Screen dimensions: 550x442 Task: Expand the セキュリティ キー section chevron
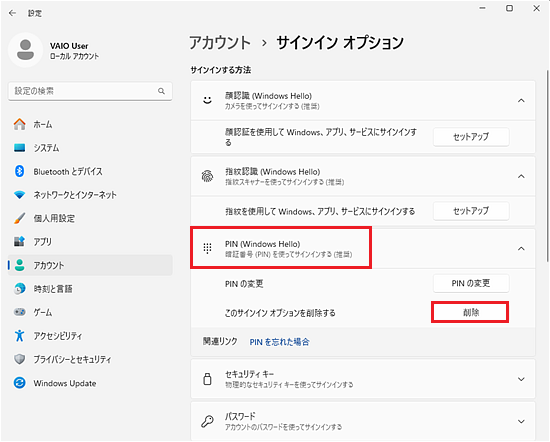521,379
